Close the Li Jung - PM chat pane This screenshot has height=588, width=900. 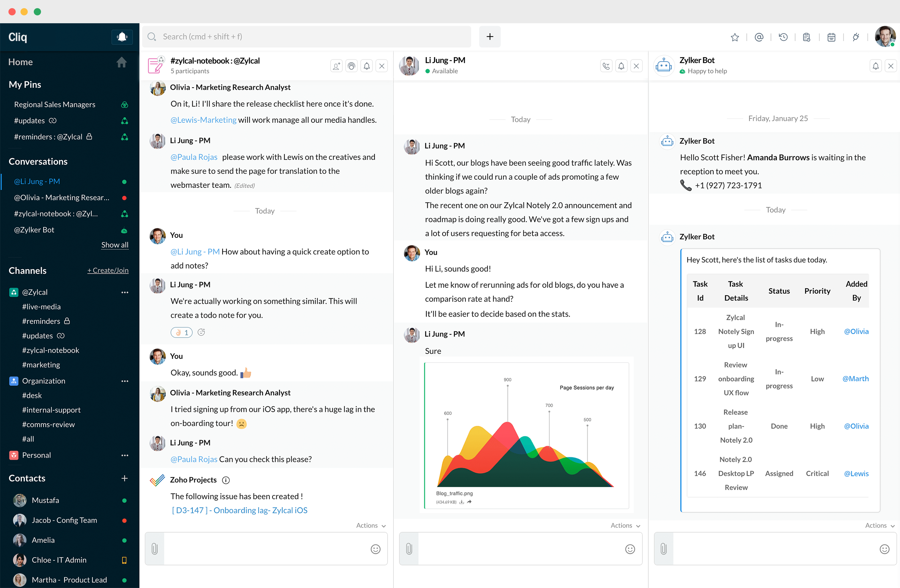point(636,66)
